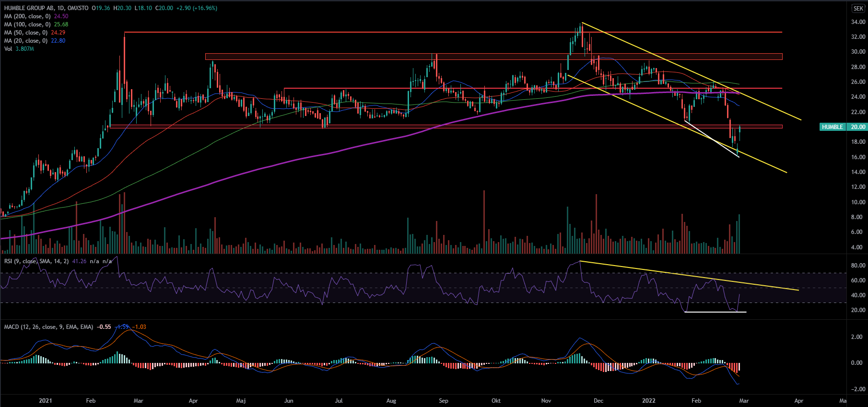The image size is (868, 407).
Task: Click the MACD value -0.55 in legend
Action: click(104, 327)
